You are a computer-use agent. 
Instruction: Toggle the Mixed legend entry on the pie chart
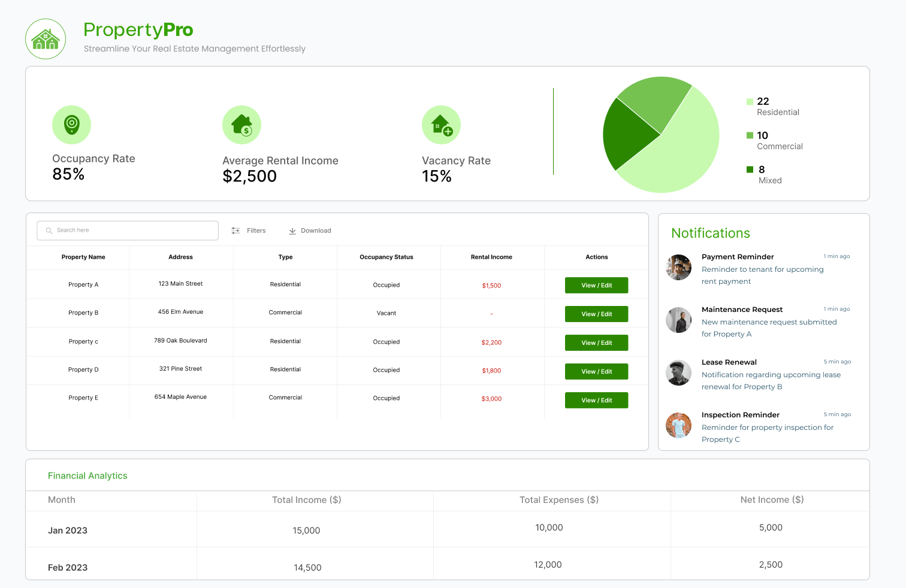click(767, 174)
